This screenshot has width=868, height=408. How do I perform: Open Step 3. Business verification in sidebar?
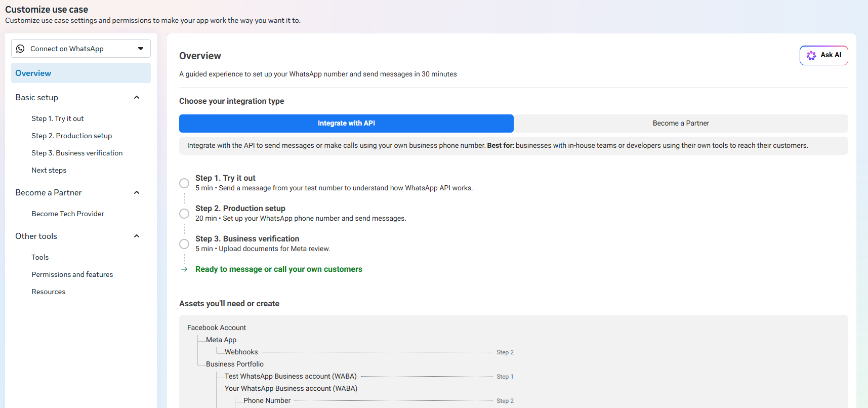click(77, 153)
